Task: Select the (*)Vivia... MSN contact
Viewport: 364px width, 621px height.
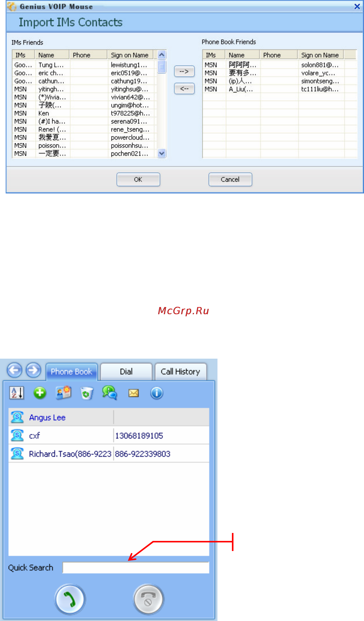Action: click(84, 97)
